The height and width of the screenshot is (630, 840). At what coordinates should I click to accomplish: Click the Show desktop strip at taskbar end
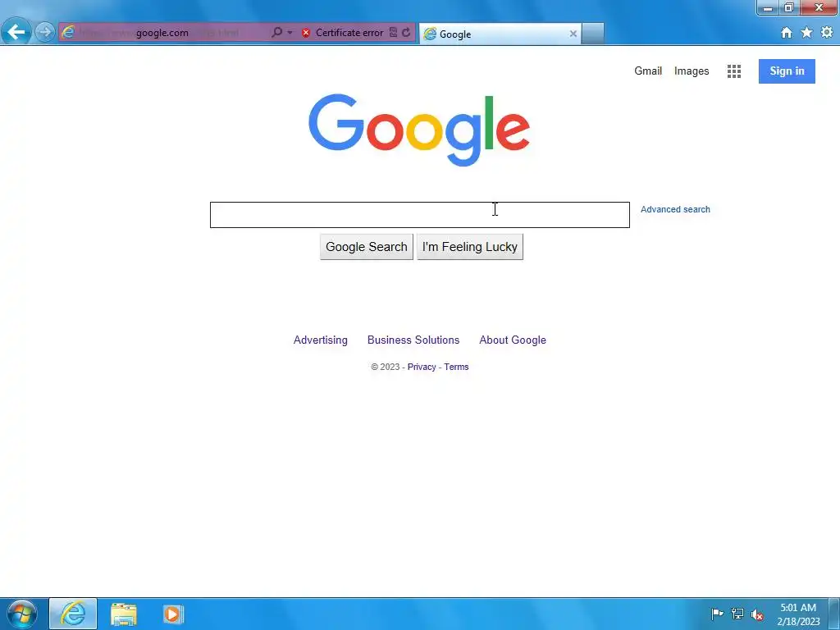click(x=834, y=614)
